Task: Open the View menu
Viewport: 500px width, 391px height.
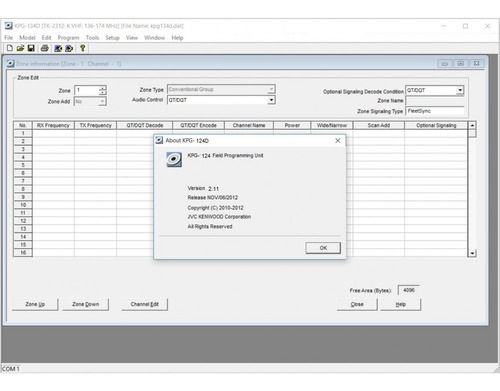Action: pyautogui.click(x=132, y=38)
